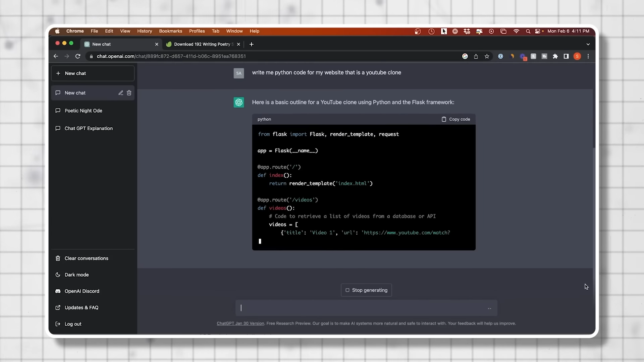Click the trash icon next to New chat

click(x=129, y=93)
